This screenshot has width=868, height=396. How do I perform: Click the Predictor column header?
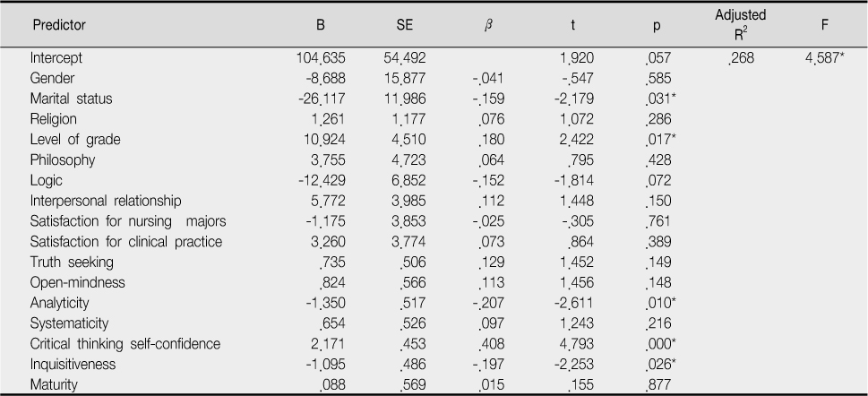(59, 25)
